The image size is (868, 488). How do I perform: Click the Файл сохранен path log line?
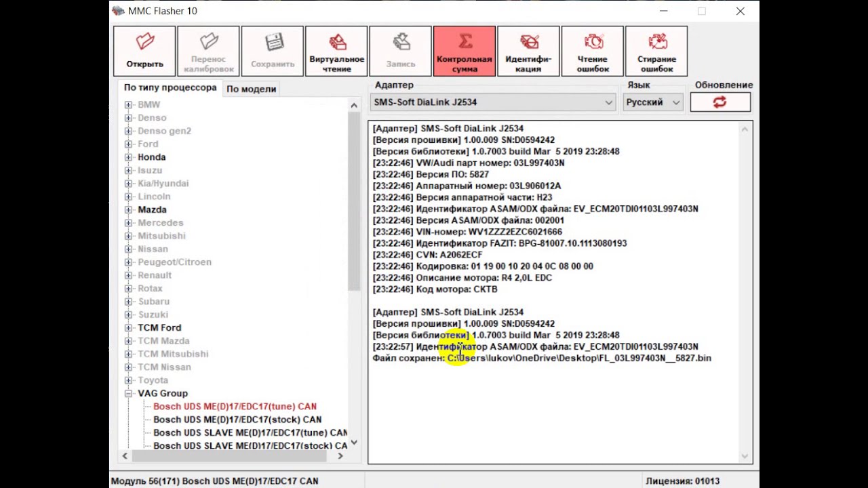point(542,358)
